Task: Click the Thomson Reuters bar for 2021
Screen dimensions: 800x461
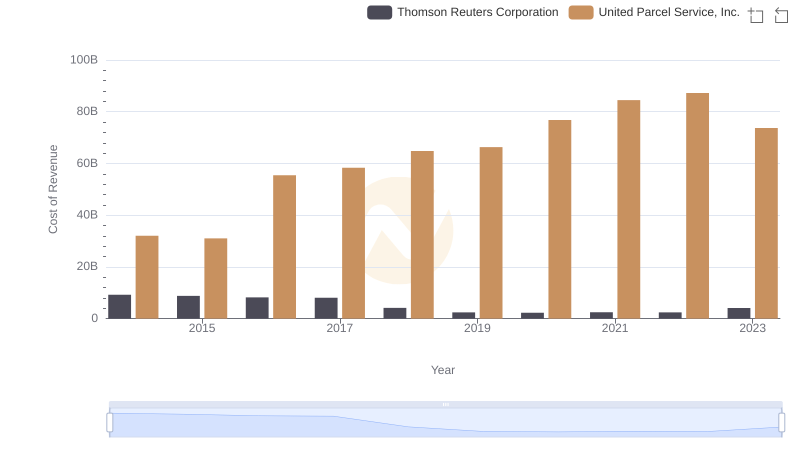Action: pyautogui.click(x=601, y=315)
